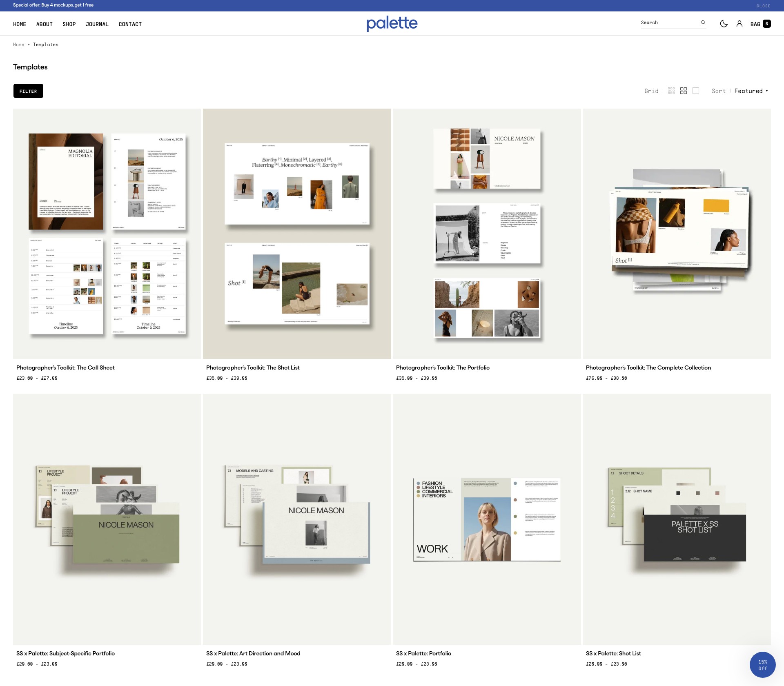Click the Grid label
784x686 pixels.
click(651, 91)
